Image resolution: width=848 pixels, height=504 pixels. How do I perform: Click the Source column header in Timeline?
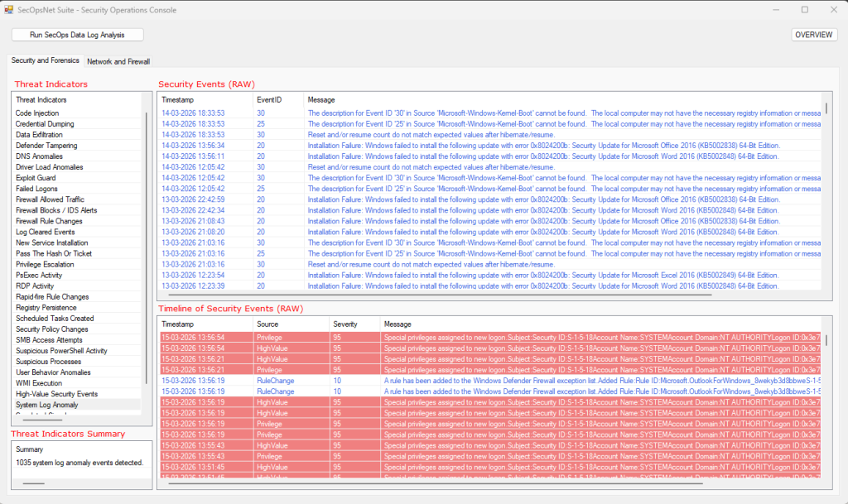click(267, 324)
